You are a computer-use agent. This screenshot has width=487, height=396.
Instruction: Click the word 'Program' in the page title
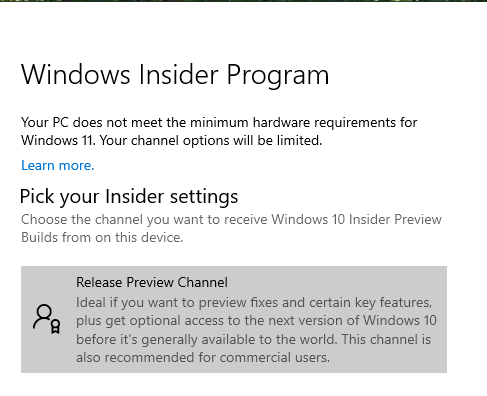coord(278,76)
